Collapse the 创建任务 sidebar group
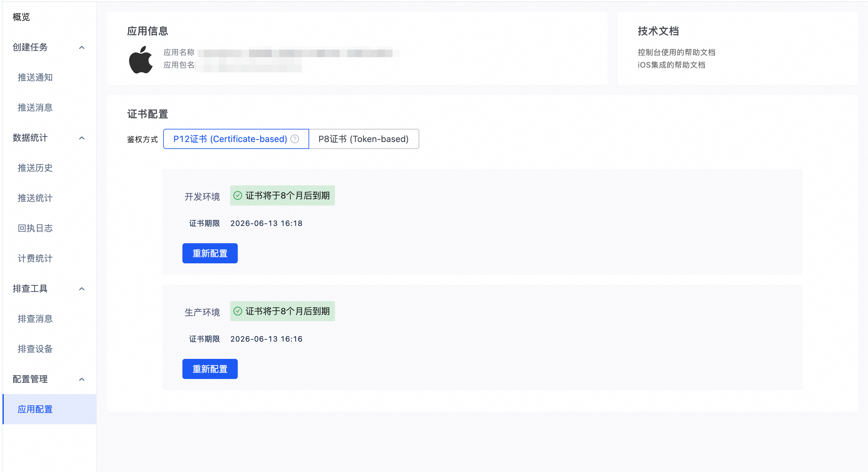868x472 pixels. click(x=81, y=47)
